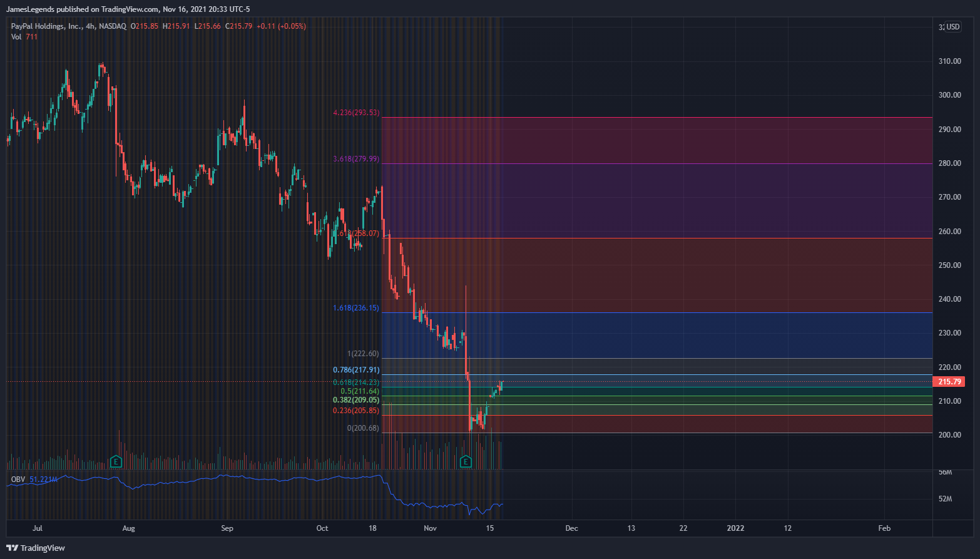Click the Vol indicator label
The width and height of the screenshot is (980, 559).
(x=16, y=37)
